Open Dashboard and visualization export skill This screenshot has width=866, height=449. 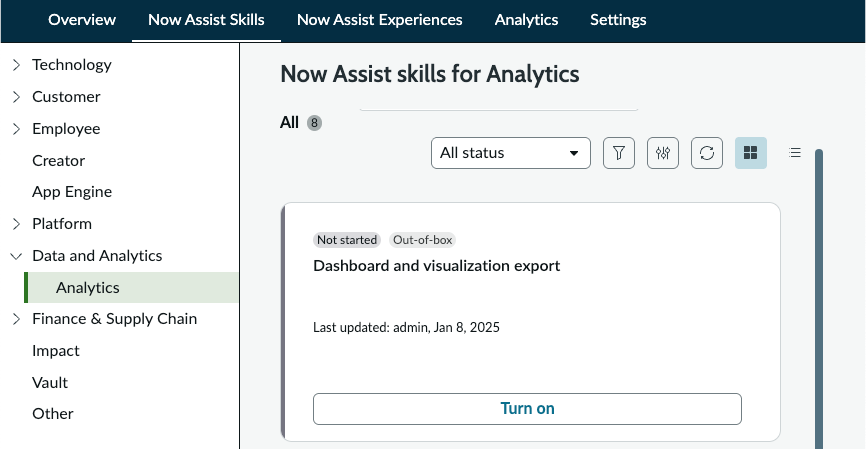pyautogui.click(x=436, y=266)
